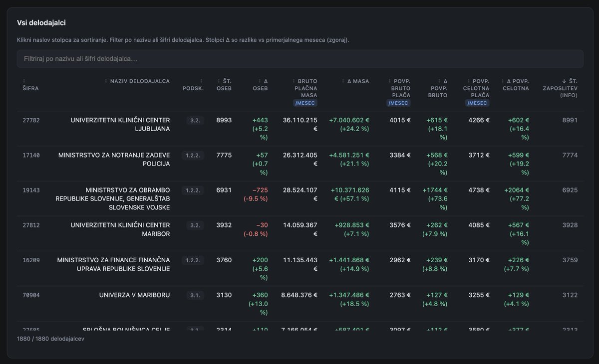Select gross payroll 36.110.215 € value

[x=300, y=124]
